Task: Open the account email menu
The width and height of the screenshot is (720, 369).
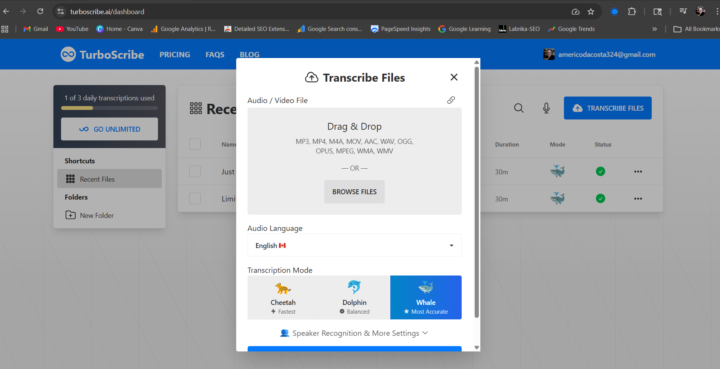Action: [599, 54]
